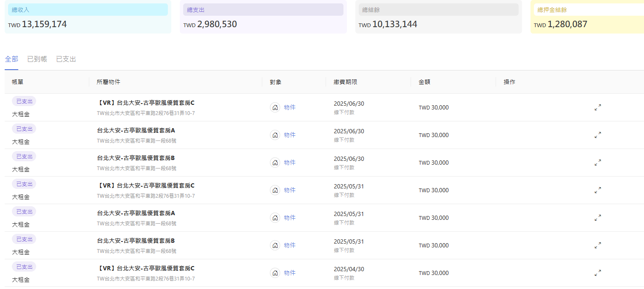Click the 繳費期限 column header
The width and height of the screenshot is (644, 289).
point(345,82)
